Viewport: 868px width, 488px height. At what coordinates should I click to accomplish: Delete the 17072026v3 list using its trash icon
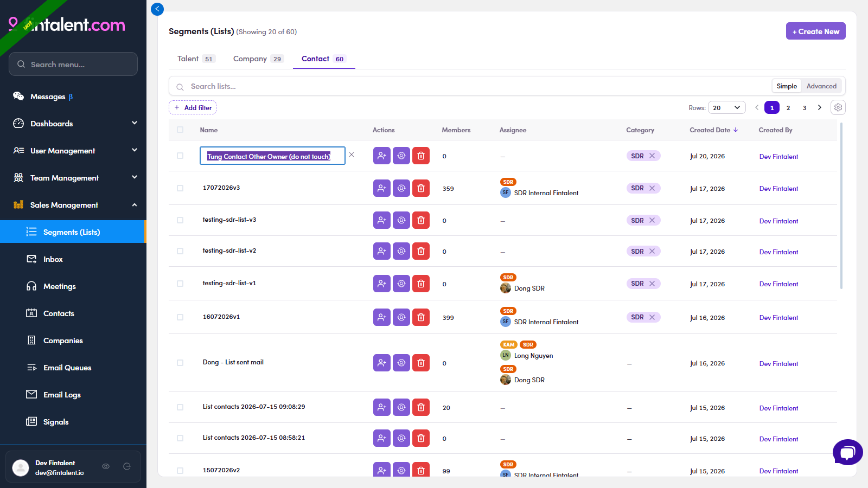click(x=421, y=188)
